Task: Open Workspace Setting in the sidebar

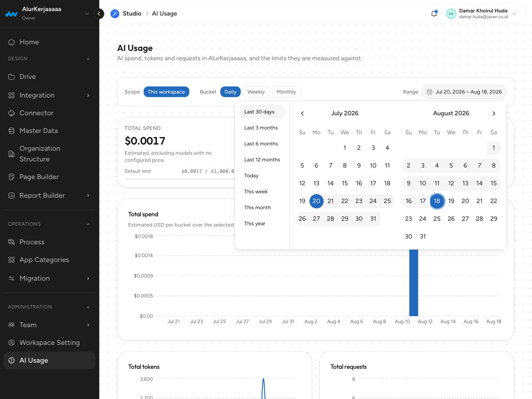Action: coord(49,343)
